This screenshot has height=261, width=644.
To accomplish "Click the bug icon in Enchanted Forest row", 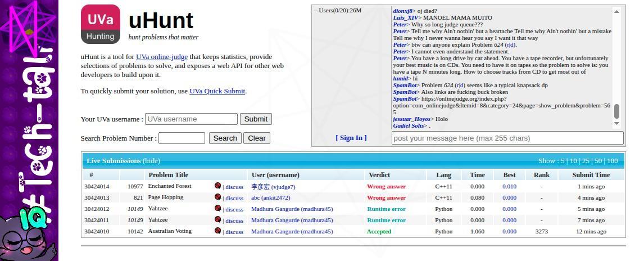I will pyautogui.click(x=217, y=186).
